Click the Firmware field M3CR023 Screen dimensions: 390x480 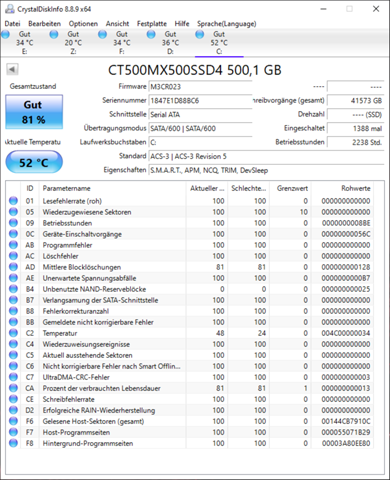[200, 87]
